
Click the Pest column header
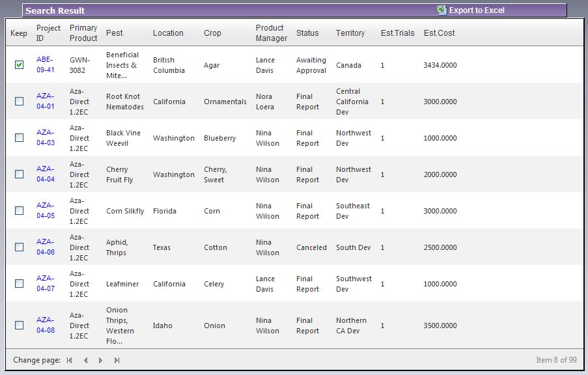[x=115, y=33]
